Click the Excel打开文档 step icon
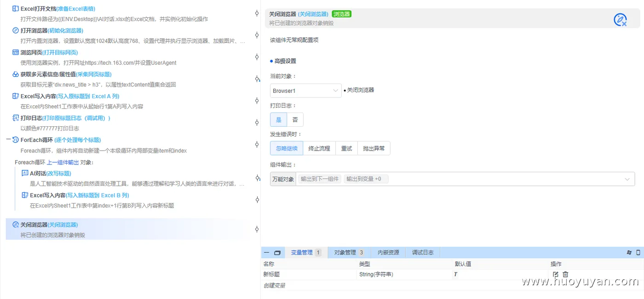The width and height of the screenshot is (644, 299). [x=16, y=9]
